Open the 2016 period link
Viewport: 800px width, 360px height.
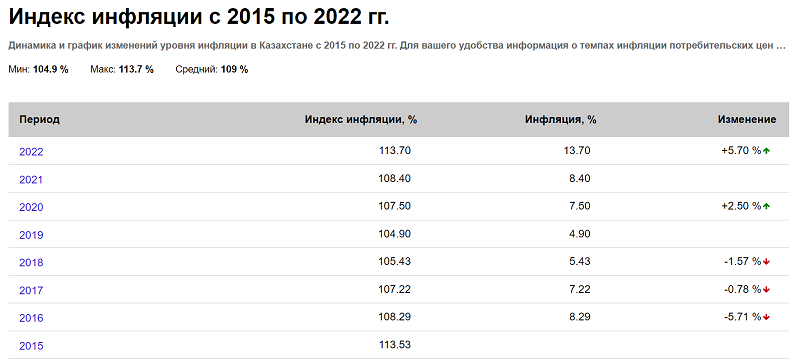31,318
